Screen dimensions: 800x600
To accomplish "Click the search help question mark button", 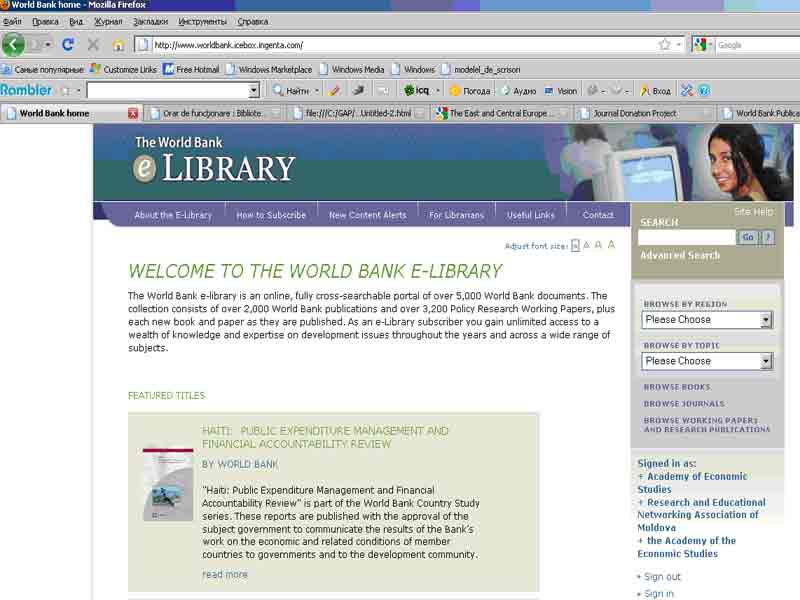I will point(768,237).
